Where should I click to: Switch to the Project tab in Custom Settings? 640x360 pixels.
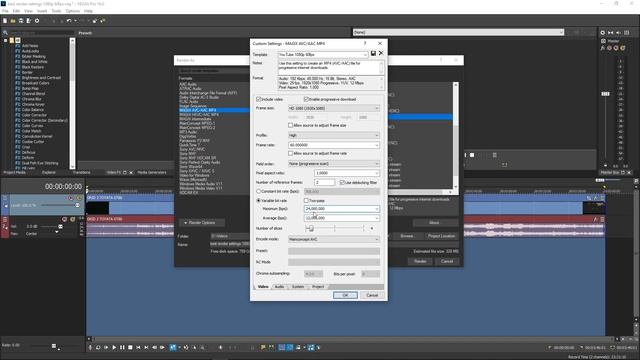[318, 287]
